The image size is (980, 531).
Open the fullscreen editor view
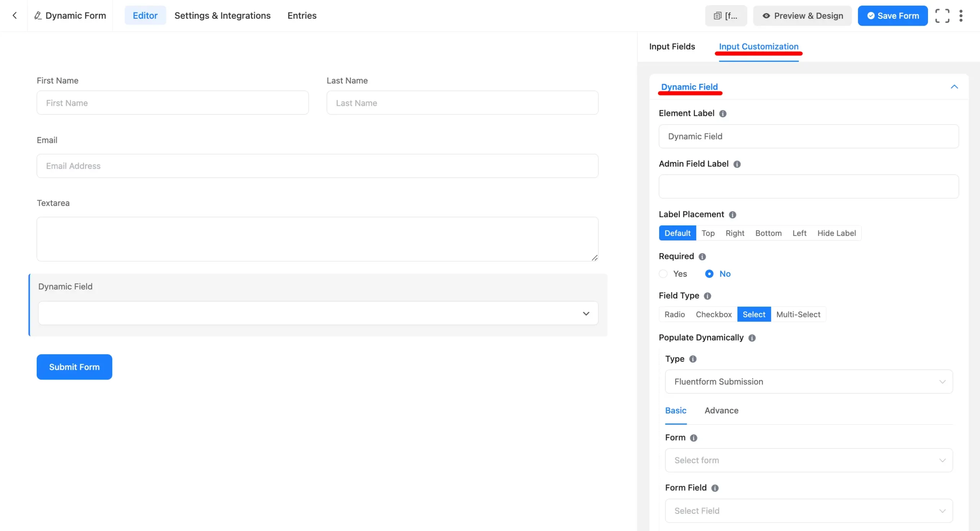point(942,15)
